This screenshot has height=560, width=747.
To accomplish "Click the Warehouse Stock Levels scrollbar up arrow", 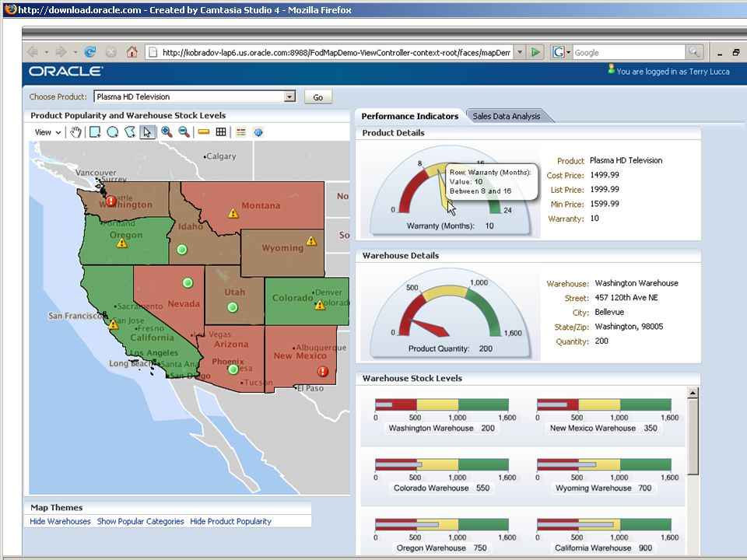I will pyautogui.click(x=693, y=393).
